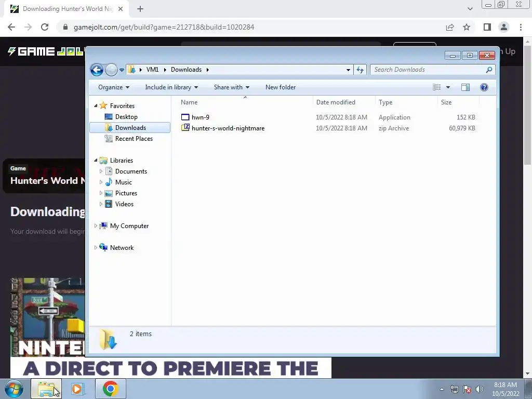This screenshot has width=532, height=399.
Task: Open the Share with menu
Action: [232, 87]
